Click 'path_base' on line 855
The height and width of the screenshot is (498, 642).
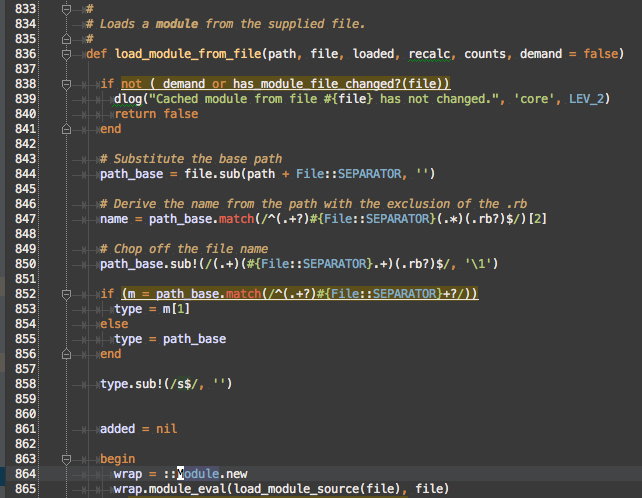point(194,339)
